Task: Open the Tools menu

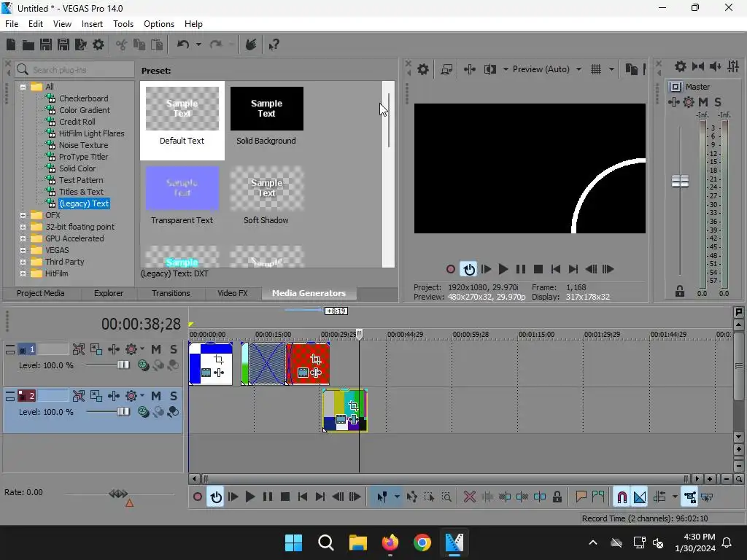Action: click(x=123, y=24)
